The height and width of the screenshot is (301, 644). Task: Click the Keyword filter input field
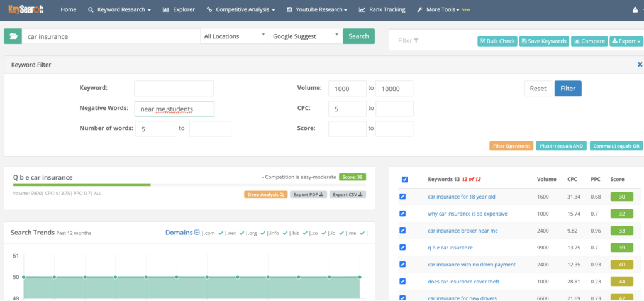174,88
